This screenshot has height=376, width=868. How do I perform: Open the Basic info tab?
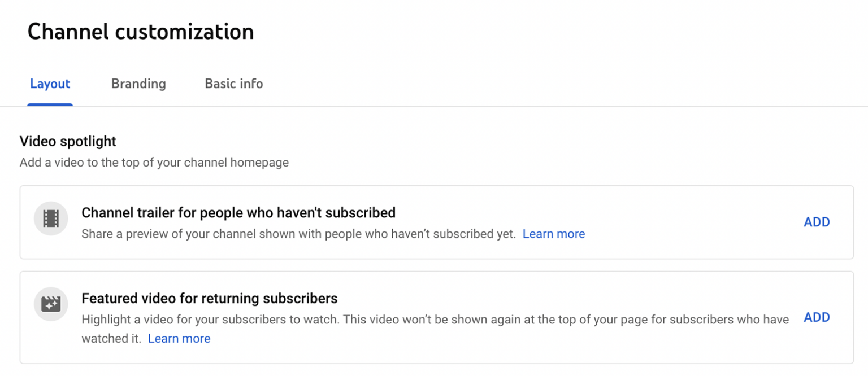point(233,84)
